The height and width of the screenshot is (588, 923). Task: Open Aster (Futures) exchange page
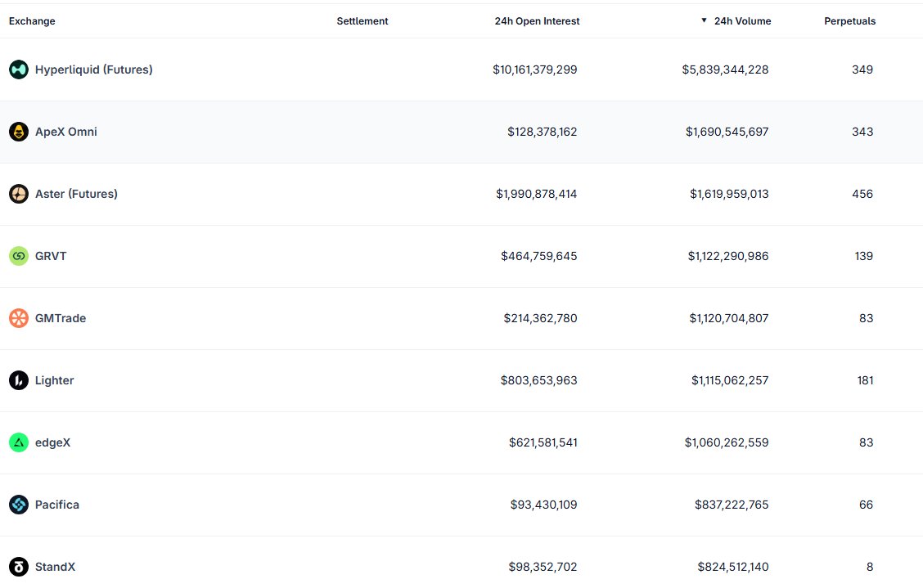pos(76,194)
